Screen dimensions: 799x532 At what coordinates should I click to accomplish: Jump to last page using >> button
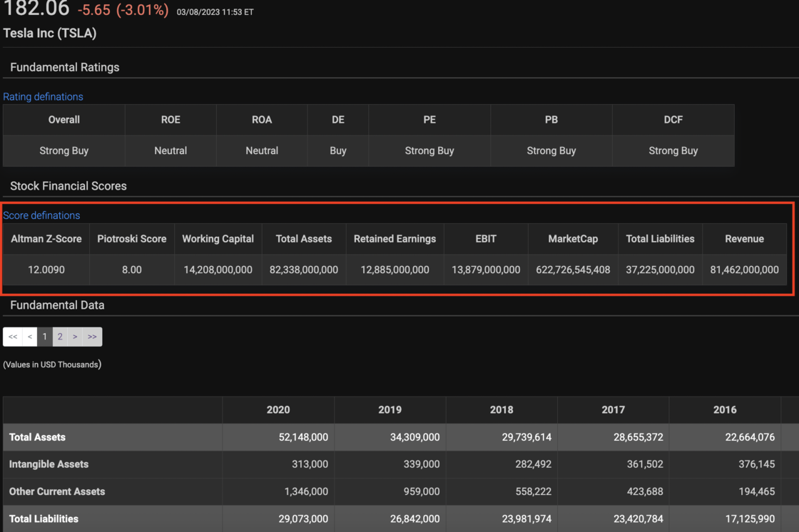tap(92, 337)
